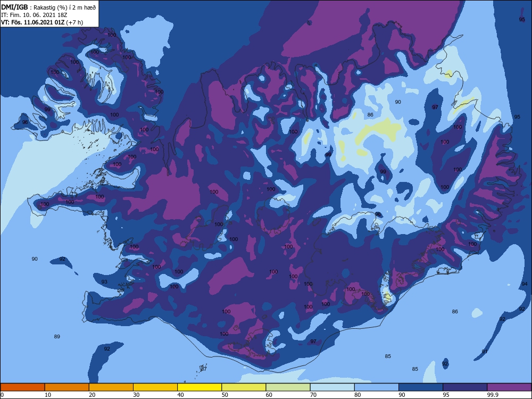Select the '(+7 h)' forecast offset text

click(x=74, y=23)
